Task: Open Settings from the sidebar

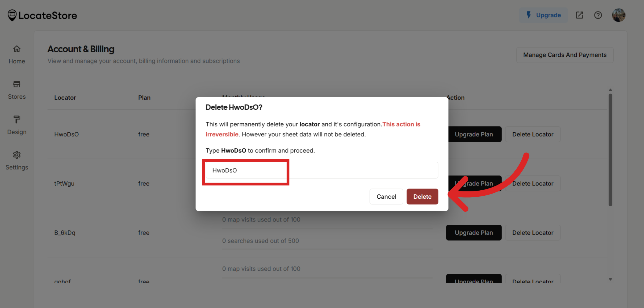Action: tap(17, 160)
